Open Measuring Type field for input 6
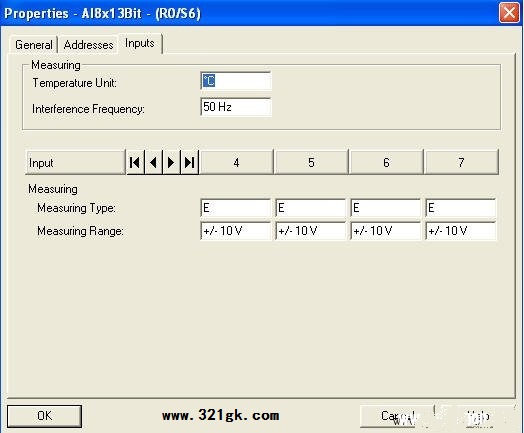This screenshot has width=524, height=433. [385, 208]
